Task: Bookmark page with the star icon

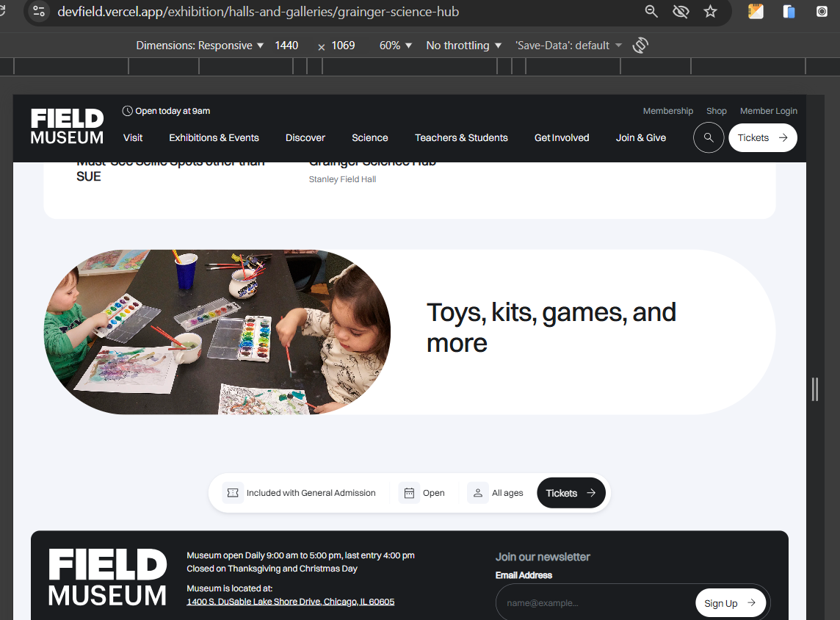Action: coord(710,11)
